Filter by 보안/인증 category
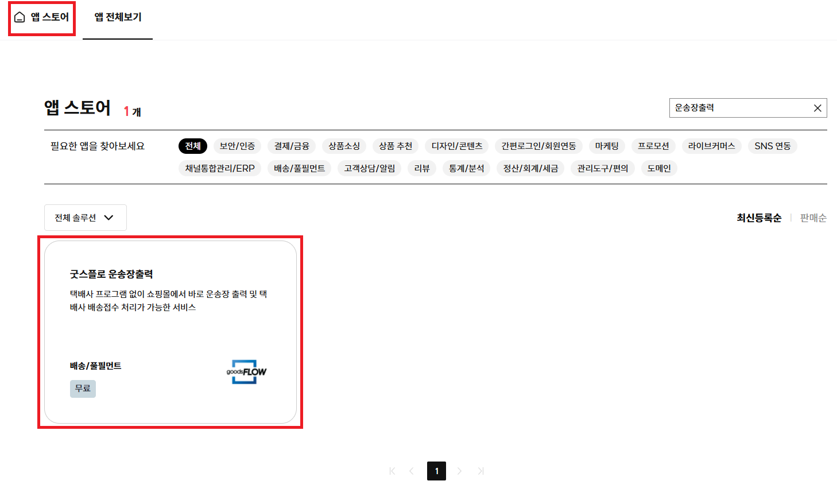837x504 pixels. (237, 146)
